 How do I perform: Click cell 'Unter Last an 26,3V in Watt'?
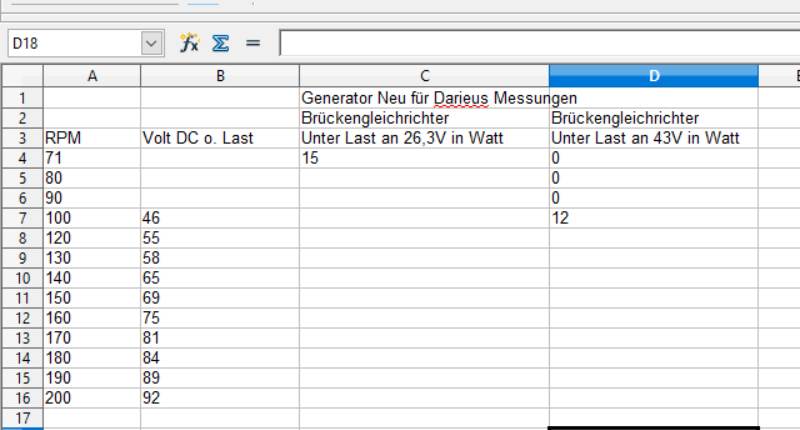[x=423, y=138]
